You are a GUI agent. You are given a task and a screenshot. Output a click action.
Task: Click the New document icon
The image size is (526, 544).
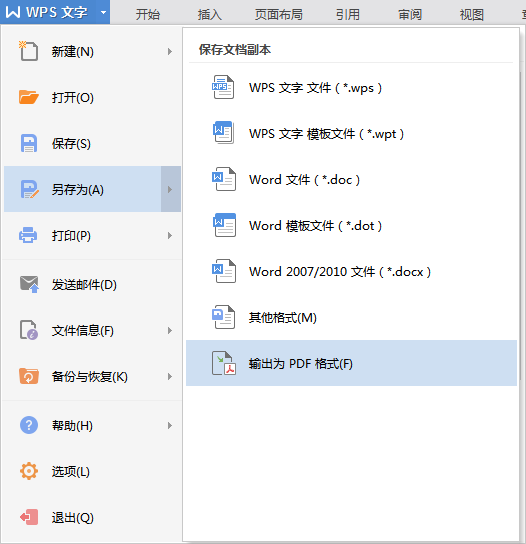(28, 51)
